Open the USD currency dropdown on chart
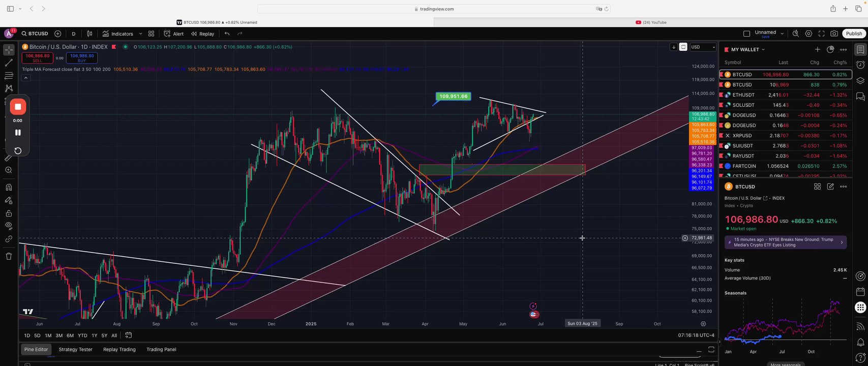Image resolution: width=868 pixels, height=366 pixels. coord(703,47)
